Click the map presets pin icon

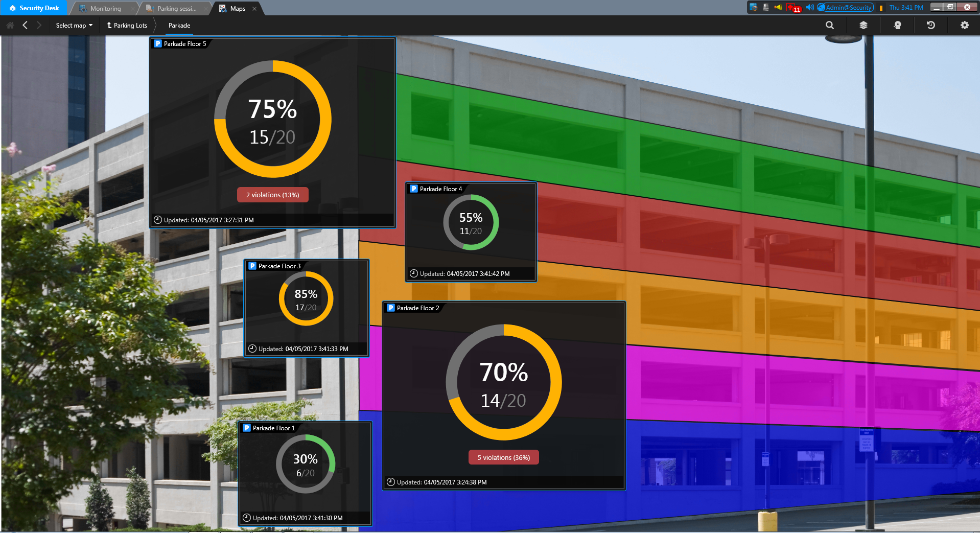pos(897,25)
